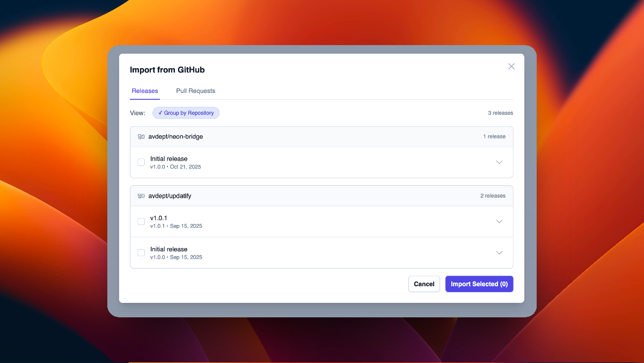This screenshot has width=644, height=363.
Task: Click the avdept/neon-bridge repository header
Action: [x=175, y=137]
